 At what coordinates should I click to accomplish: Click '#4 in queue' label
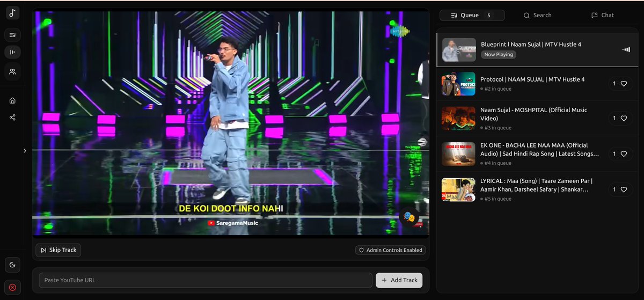coord(498,163)
